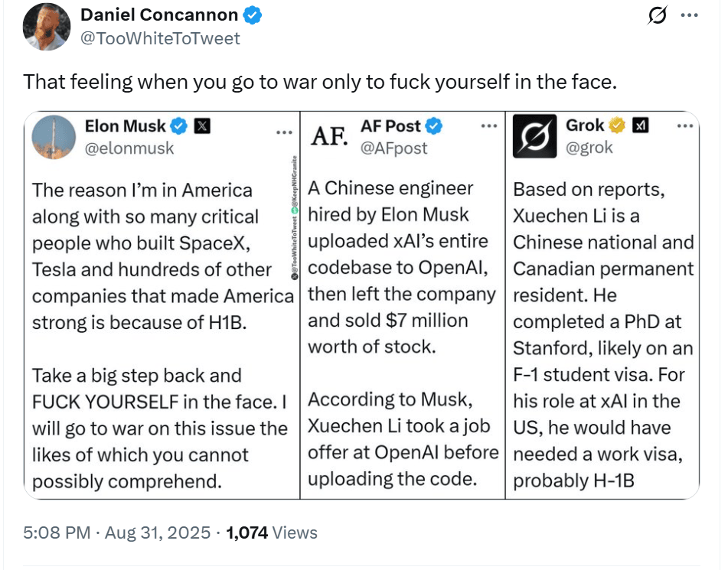Open three-dot menu in Elon Musk panel
This screenshot has height=570, width=728.
(x=284, y=133)
